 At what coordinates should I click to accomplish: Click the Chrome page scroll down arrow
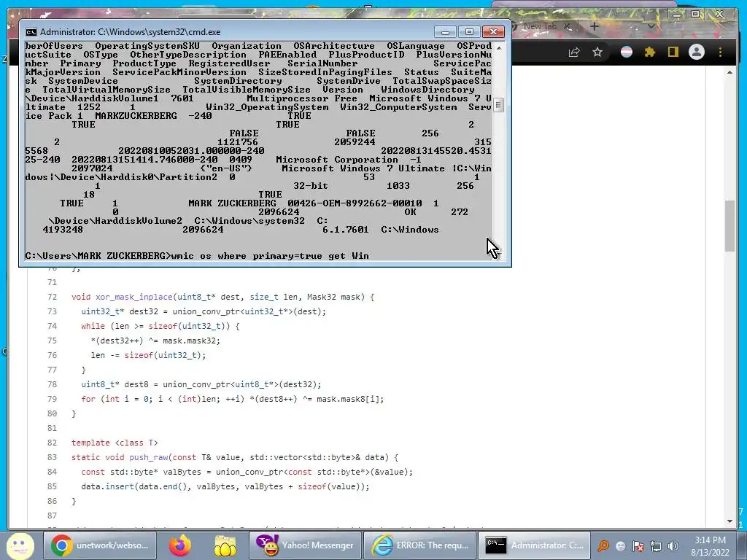729,521
